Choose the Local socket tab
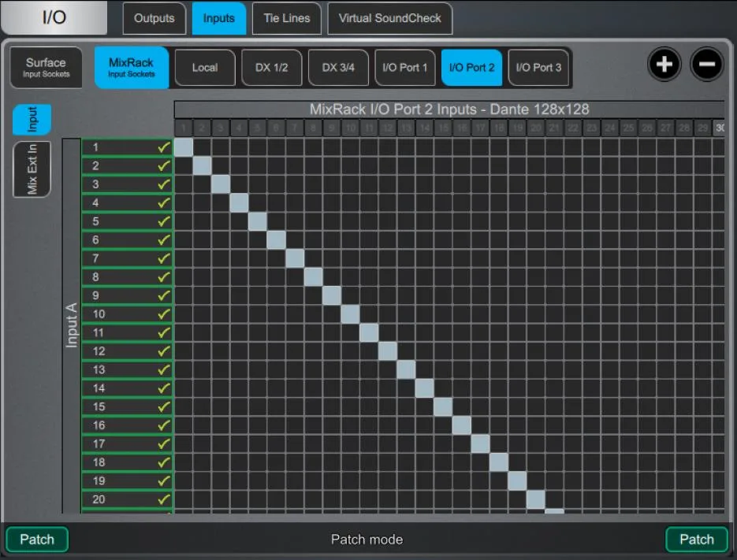This screenshot has width=737, height=560. pos(205,68)
